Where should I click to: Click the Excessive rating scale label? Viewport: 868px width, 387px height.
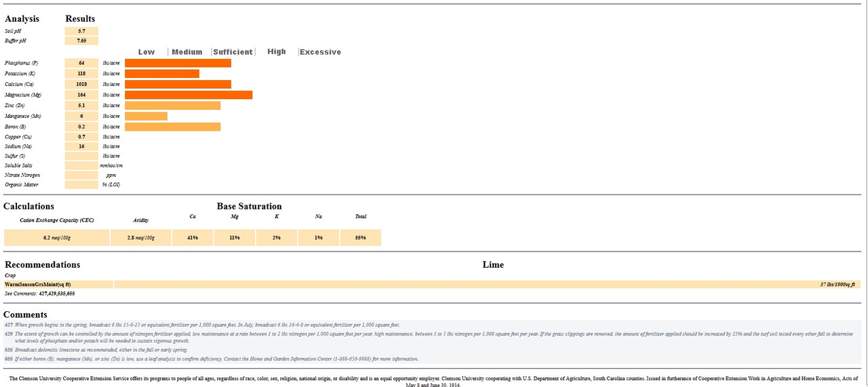click(320, 52)
